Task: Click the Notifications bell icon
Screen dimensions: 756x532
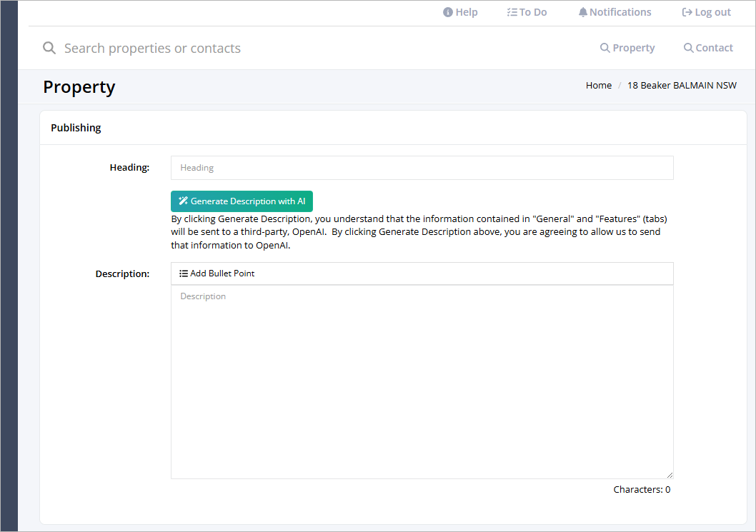Action: click(583, 13)
